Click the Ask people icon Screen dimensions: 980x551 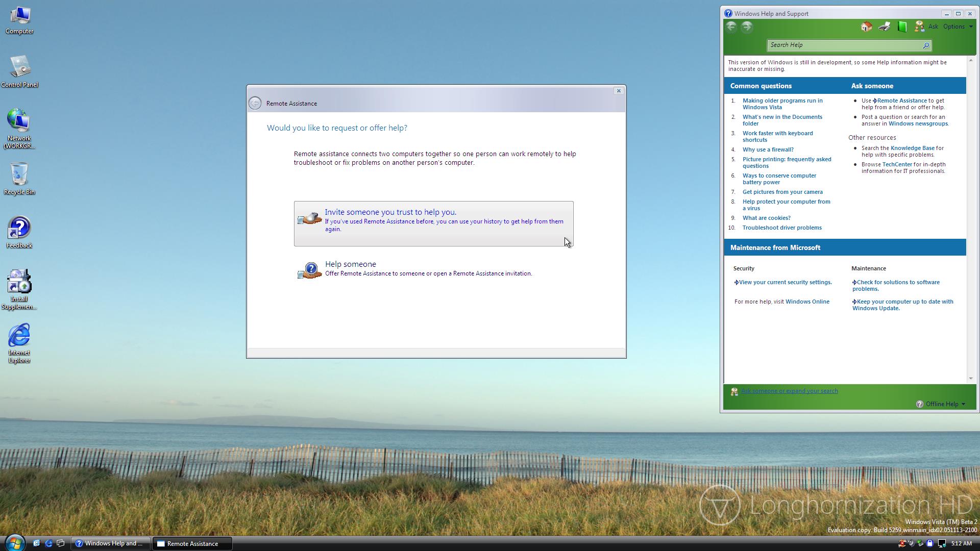[x=920, y=27]
